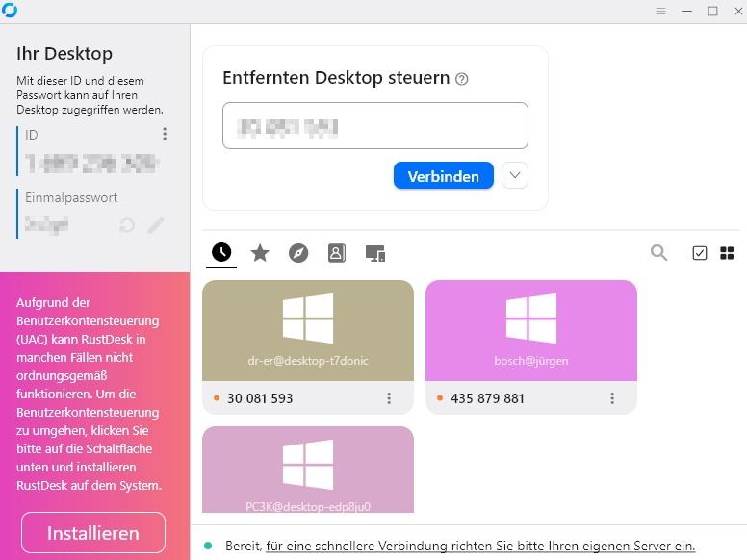Expand the dropdown arrow beside Verbinden
Screen dimensions: 747x560
[x=515, y=175]
